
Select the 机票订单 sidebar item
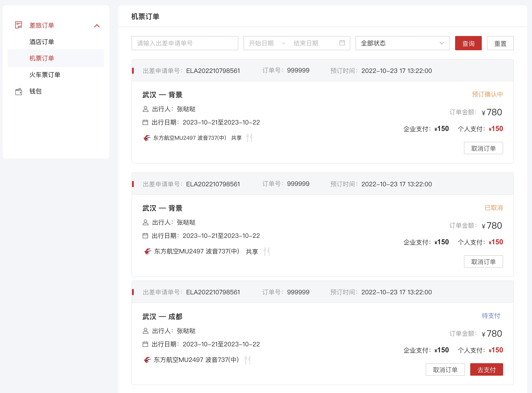[x=42, y=58]
